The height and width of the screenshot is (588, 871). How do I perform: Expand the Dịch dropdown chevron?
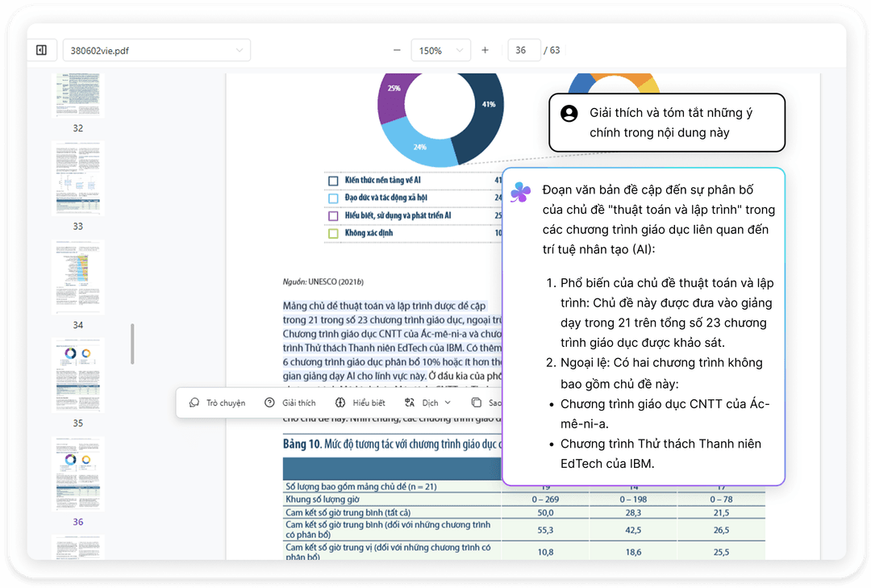[448, 402]
